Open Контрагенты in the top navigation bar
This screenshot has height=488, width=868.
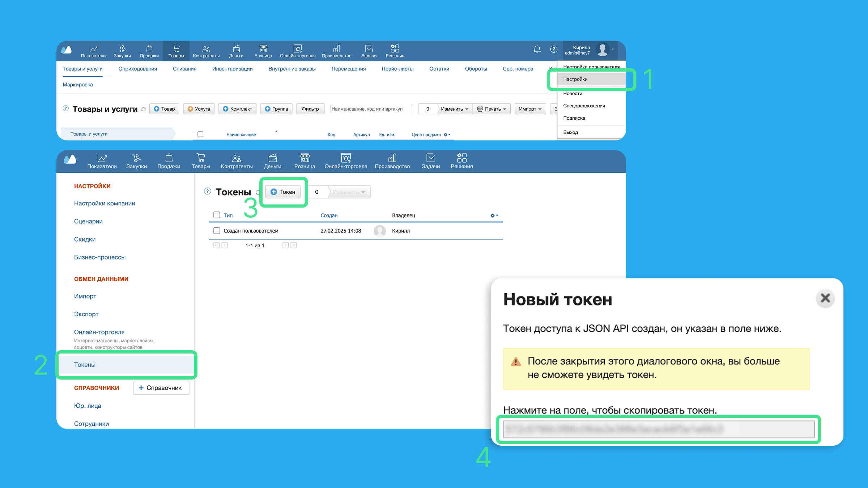(206, 51)
